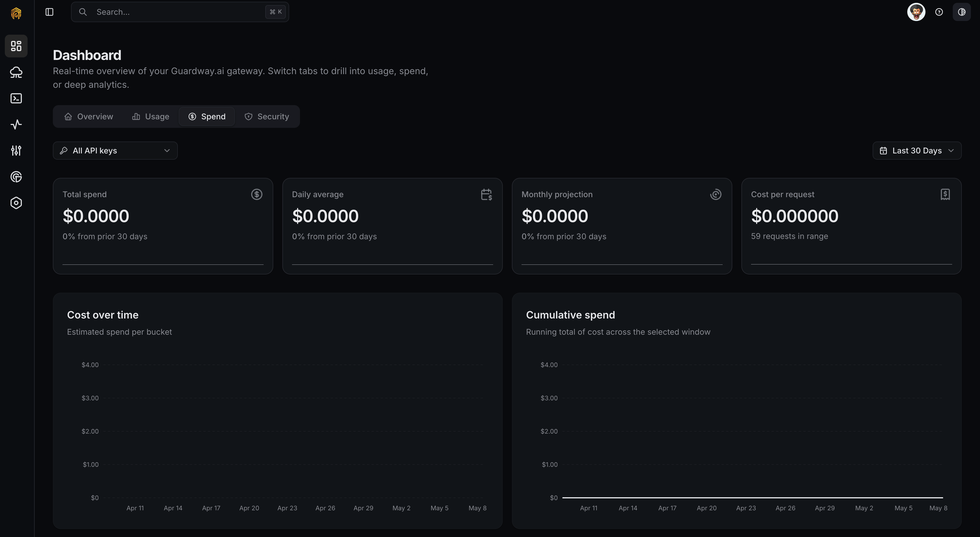The width and height of the screenshot is (980, 537).
Task: Click the Cost per request $0.000000 value
Action: point(795,216)
